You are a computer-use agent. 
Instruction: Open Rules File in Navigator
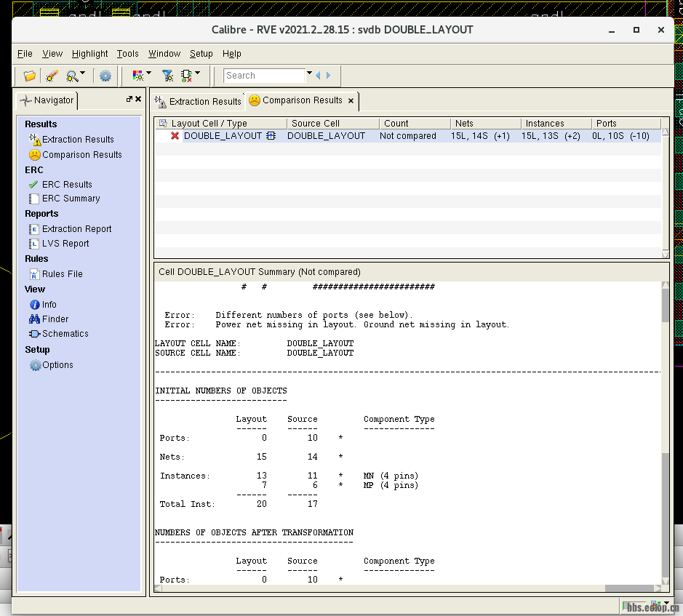62,274
